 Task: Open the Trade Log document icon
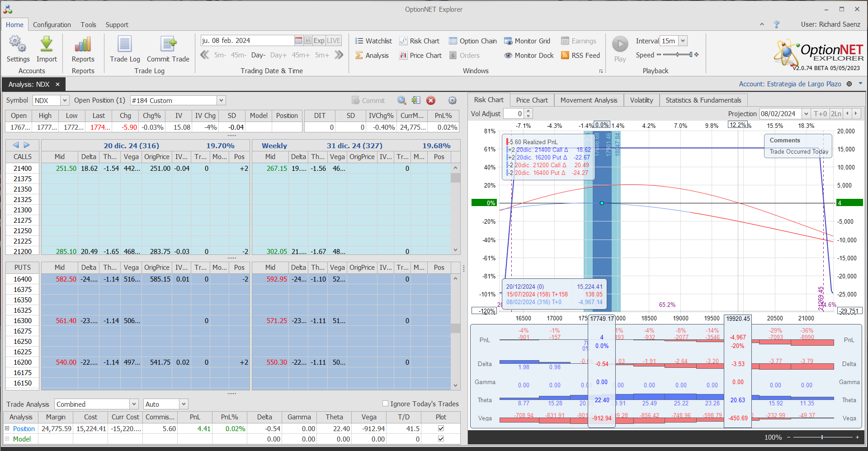pos(125,44)
